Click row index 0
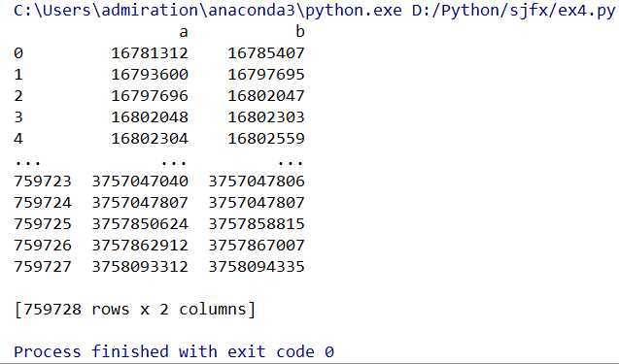 (18, 52)
